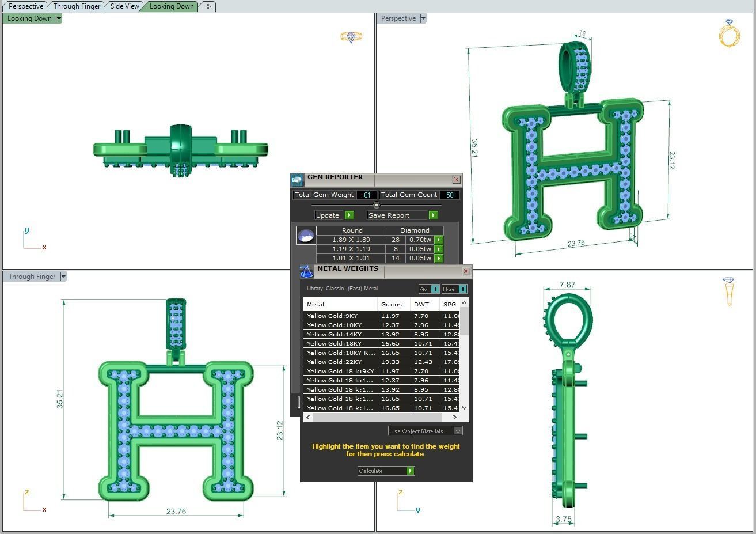This screenshot has height=534, width=756.
Task: Click the 1.19 X 1.19 gem size cell
Action: [351, 249]
